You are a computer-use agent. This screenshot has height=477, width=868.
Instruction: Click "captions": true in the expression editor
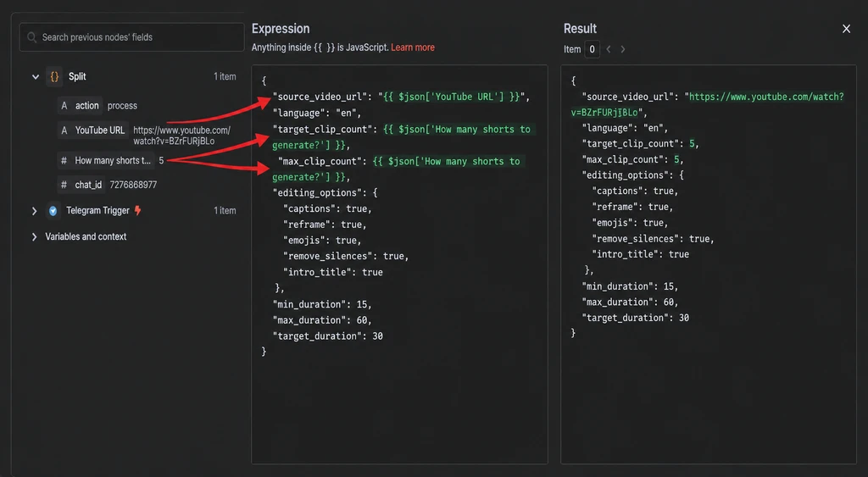click(327, 209)
